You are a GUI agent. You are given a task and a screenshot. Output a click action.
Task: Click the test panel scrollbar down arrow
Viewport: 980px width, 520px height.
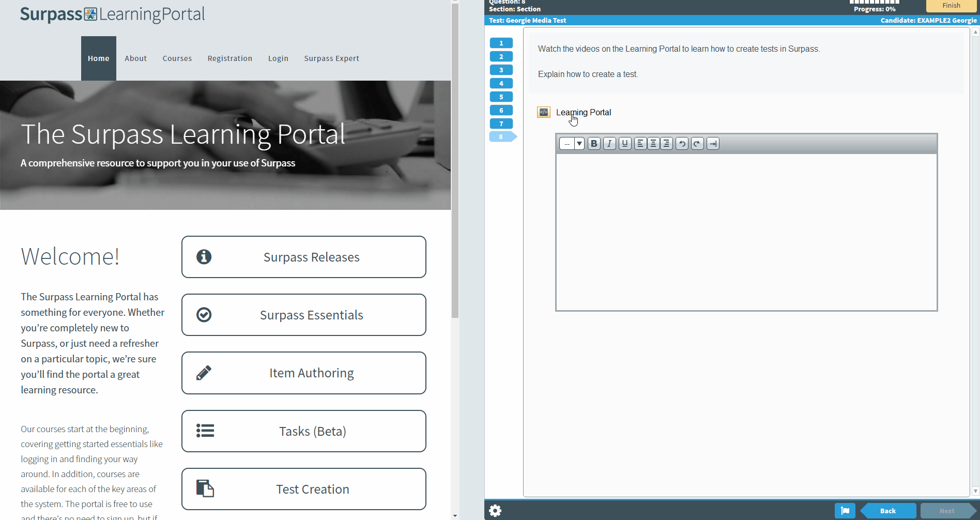[975, 491]
